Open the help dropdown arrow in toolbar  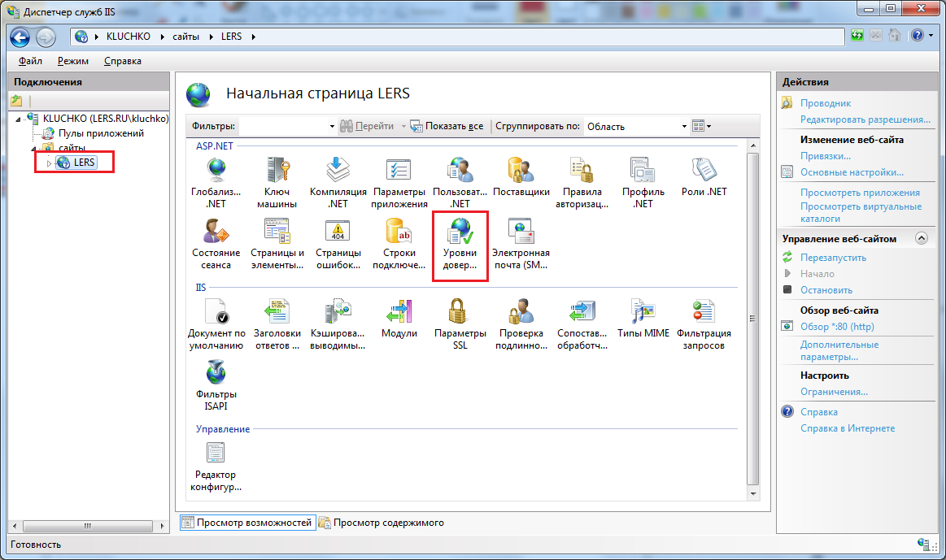pyautogui.click(x=931, y=36)
